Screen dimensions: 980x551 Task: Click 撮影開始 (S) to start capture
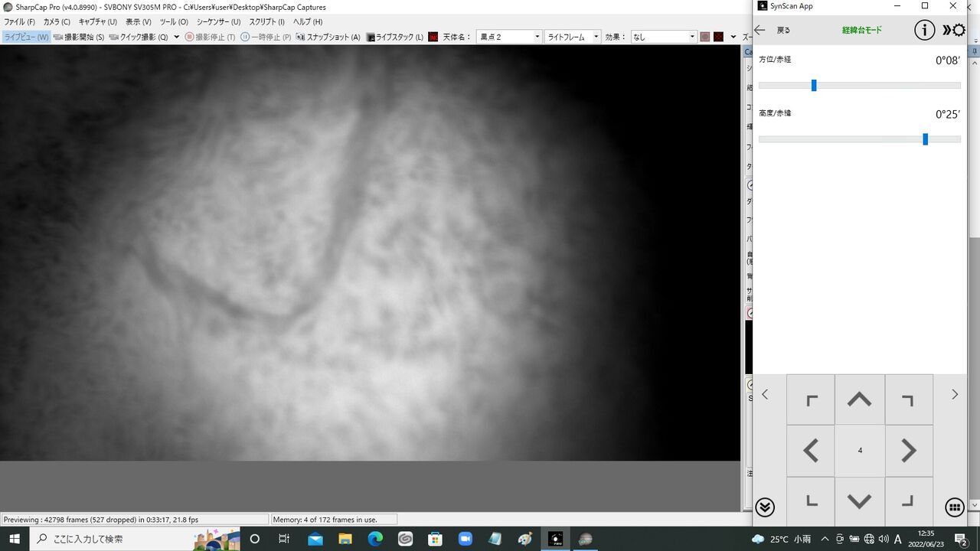79,37
